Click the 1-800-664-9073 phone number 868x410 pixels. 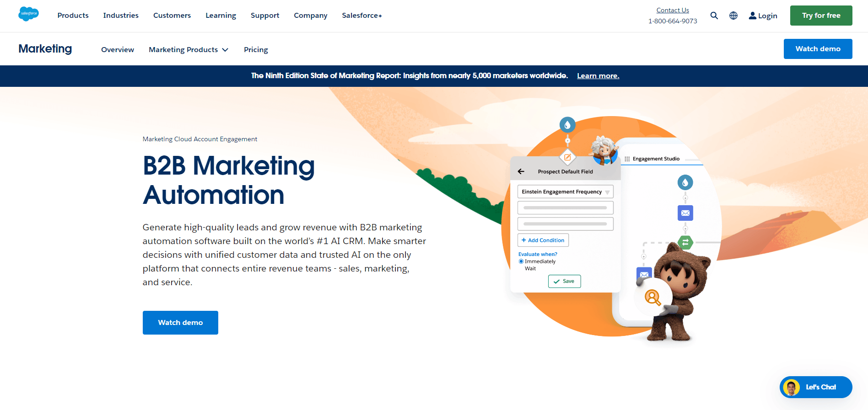pos(673,21)
